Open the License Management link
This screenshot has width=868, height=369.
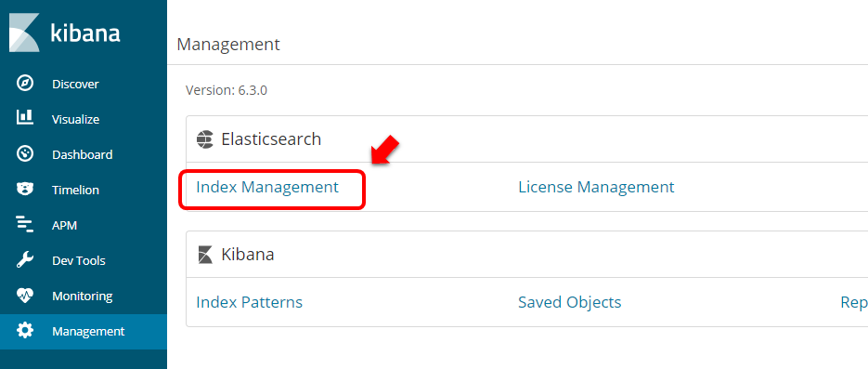[x=596, y=187]
